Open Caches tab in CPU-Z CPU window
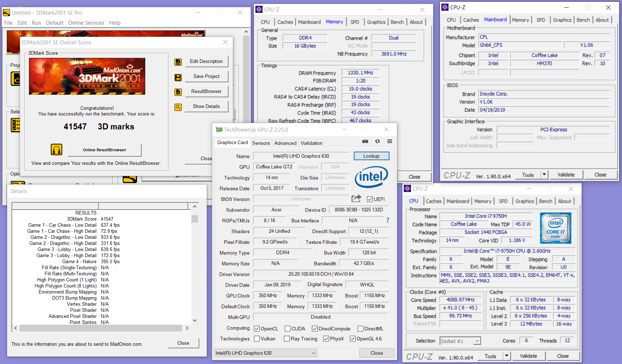This screenshot has width=622, height=364. coord(434,201)
